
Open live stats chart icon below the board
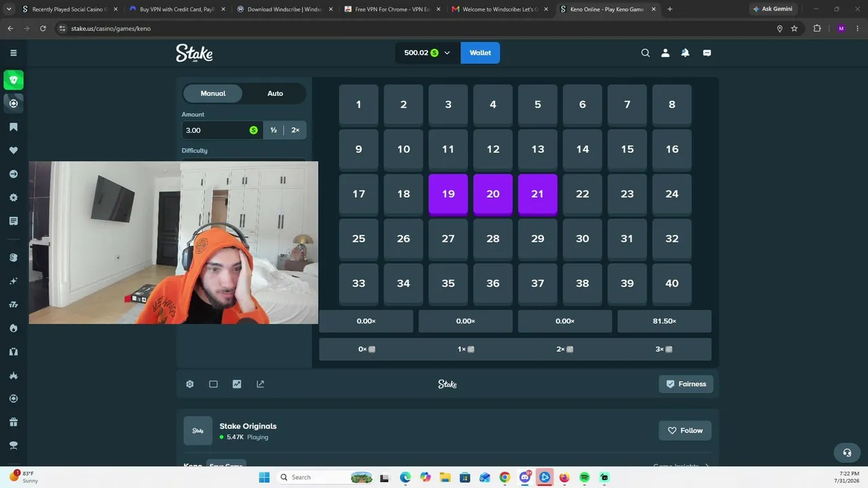coord(237,384)
